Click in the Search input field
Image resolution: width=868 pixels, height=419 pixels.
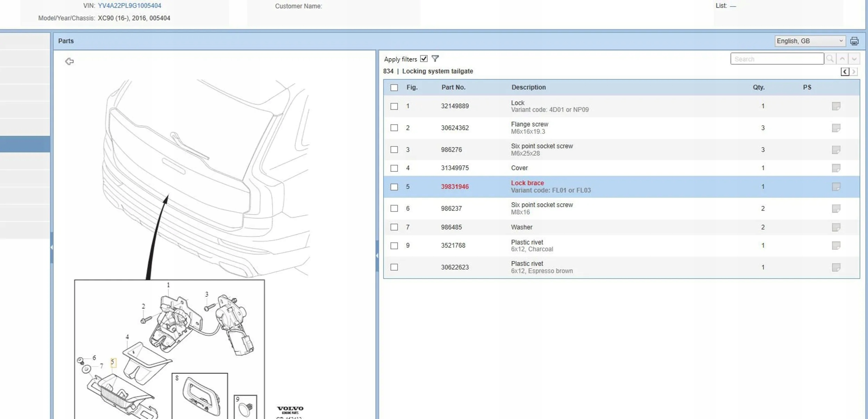point(777,59)
